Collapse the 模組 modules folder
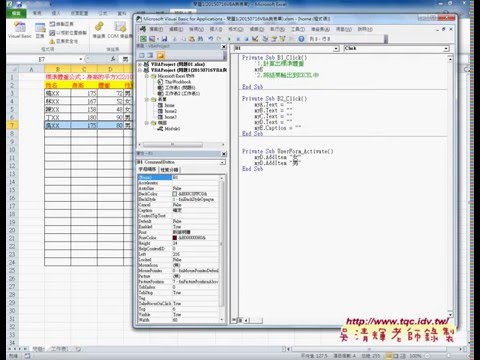 click(147, 123)
